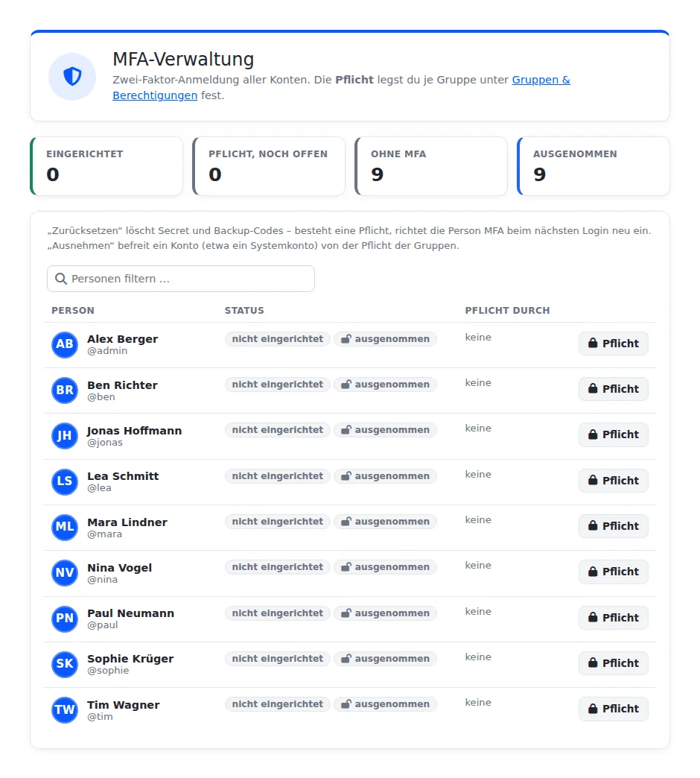Click the ausgenommen badge in Paul Neumann's row
Image resolution: width=700 pixels, height=778 pixels.
(385, 613)
